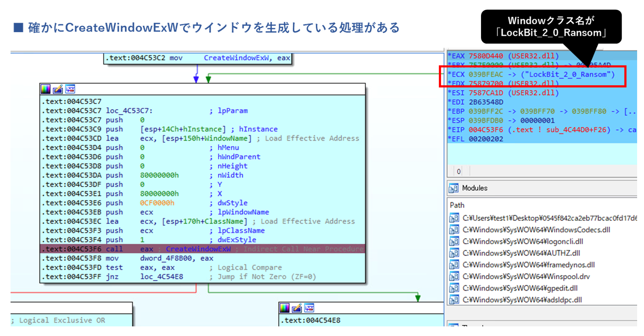This screenshot has height=336, width=644.
Task: Click module icon next to AUTHZ.dll
Action: 454,253
